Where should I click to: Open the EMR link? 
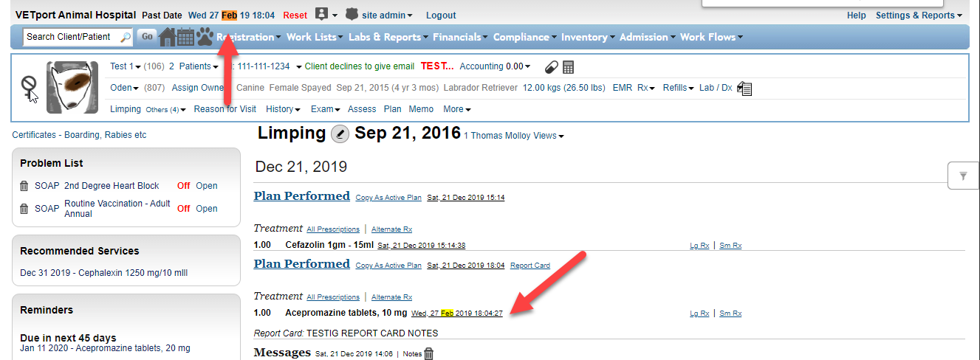click(623, 88)
